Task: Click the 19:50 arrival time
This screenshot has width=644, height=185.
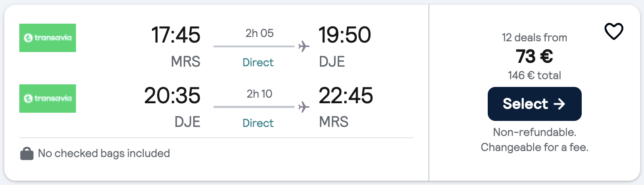Action: click(x=344, y=35)
